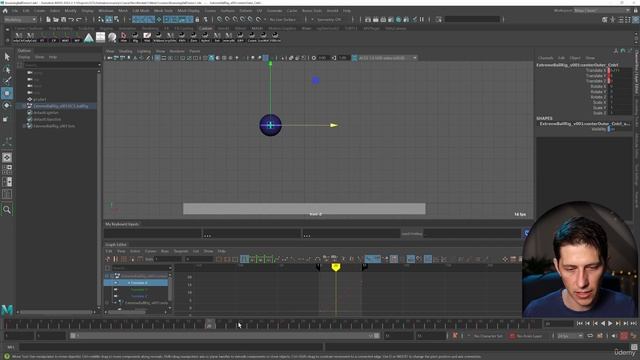Click the Stats value field in Graph Editor
Screen dimensions: 640x360
click(x=168, y=259)
